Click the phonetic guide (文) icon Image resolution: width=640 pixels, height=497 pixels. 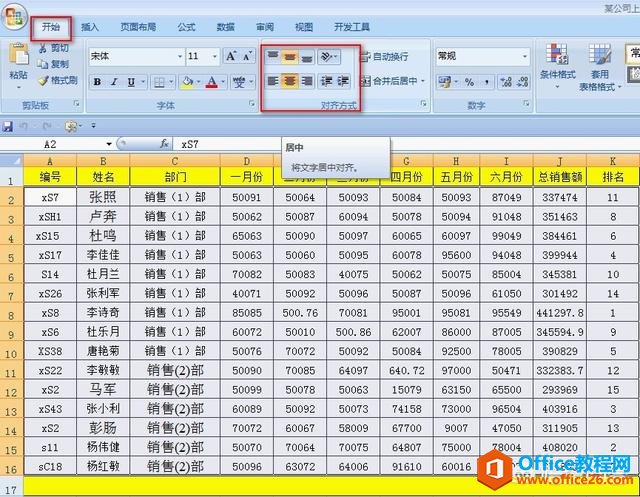pyautogui.click(x=239, y=82)
